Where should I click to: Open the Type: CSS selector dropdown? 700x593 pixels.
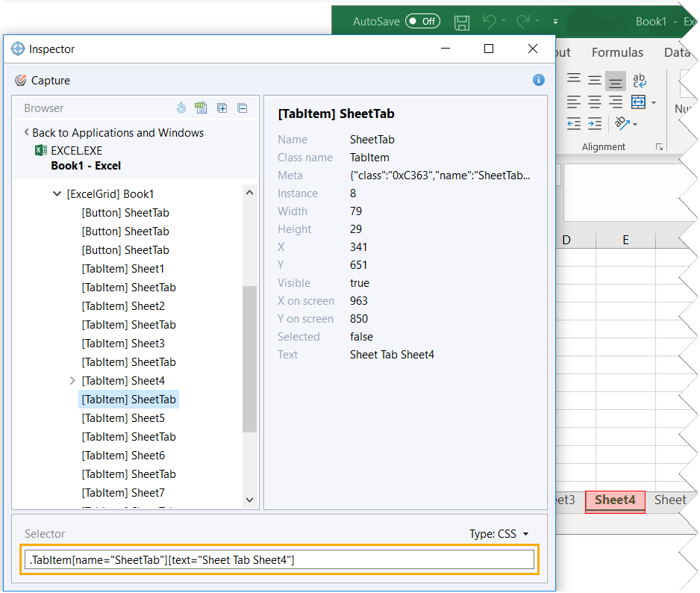[x=499, y=534]
